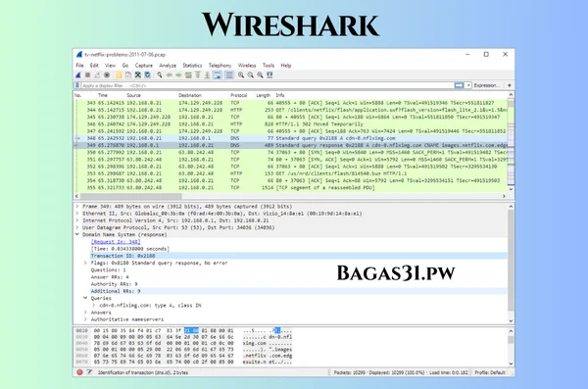Click the Expression... button
Image resolution: width=588 pixels, height=389 pixels.
pyautogui.click(x=486, y=85)
